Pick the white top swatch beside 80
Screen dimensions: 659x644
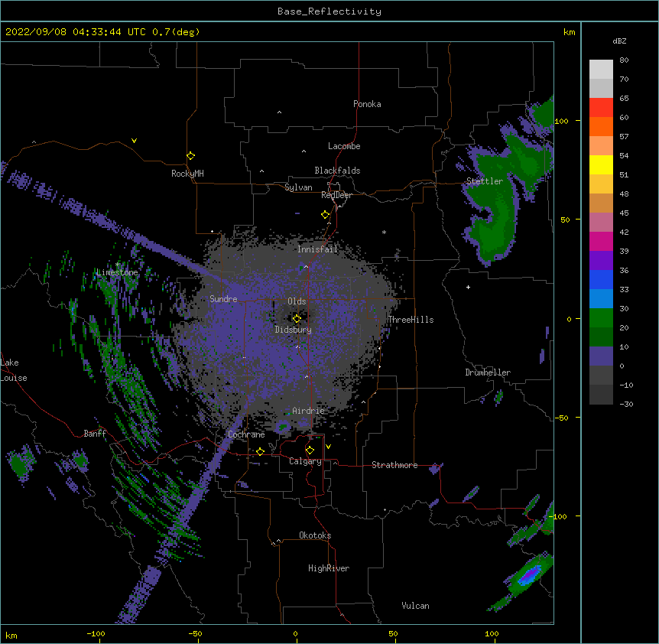pos(601,70)
